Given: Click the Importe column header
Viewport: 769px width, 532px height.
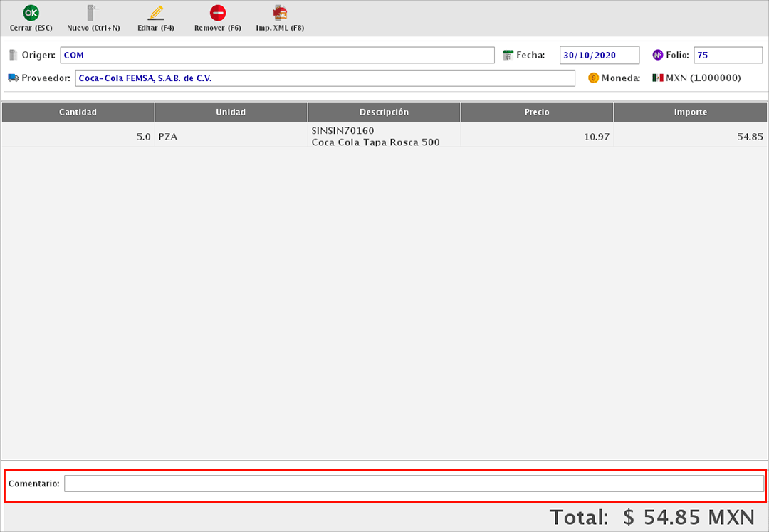Looking at the screenshot, I should pos(690,112).
